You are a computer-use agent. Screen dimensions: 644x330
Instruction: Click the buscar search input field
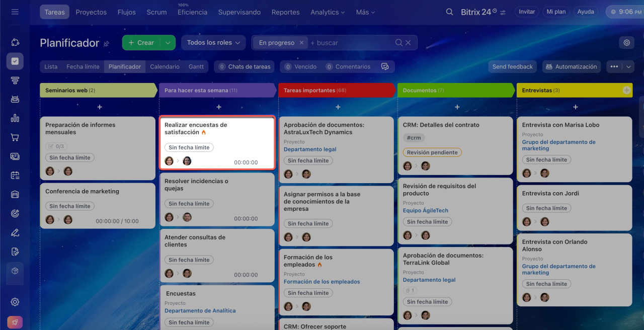pos(350,43)
